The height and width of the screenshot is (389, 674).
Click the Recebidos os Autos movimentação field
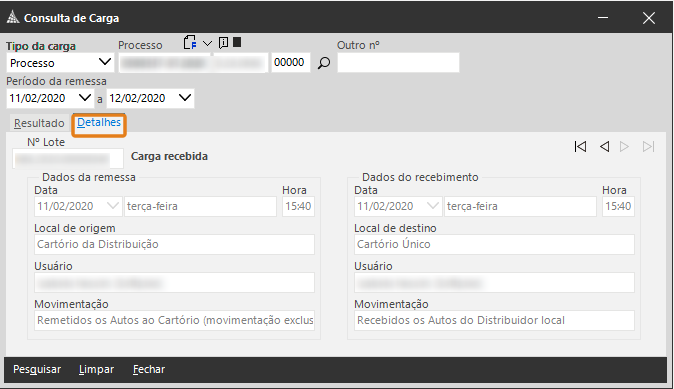pos(494,320)
